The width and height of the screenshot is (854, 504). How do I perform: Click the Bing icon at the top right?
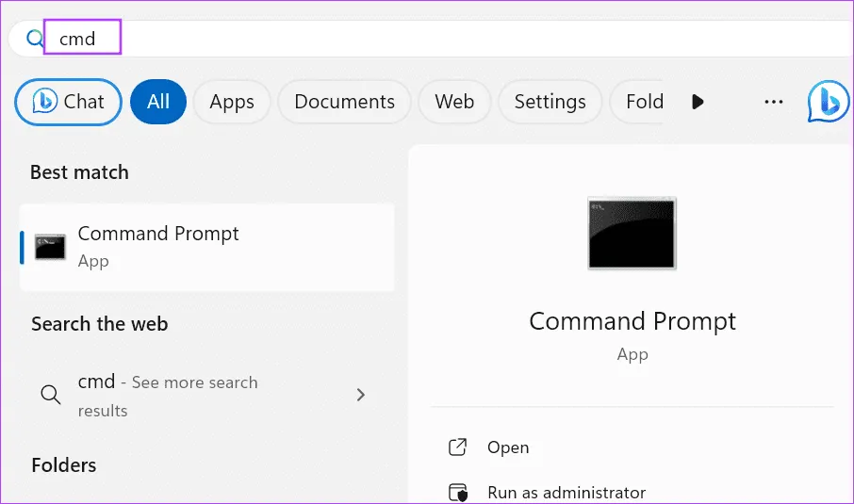[827, 102]
